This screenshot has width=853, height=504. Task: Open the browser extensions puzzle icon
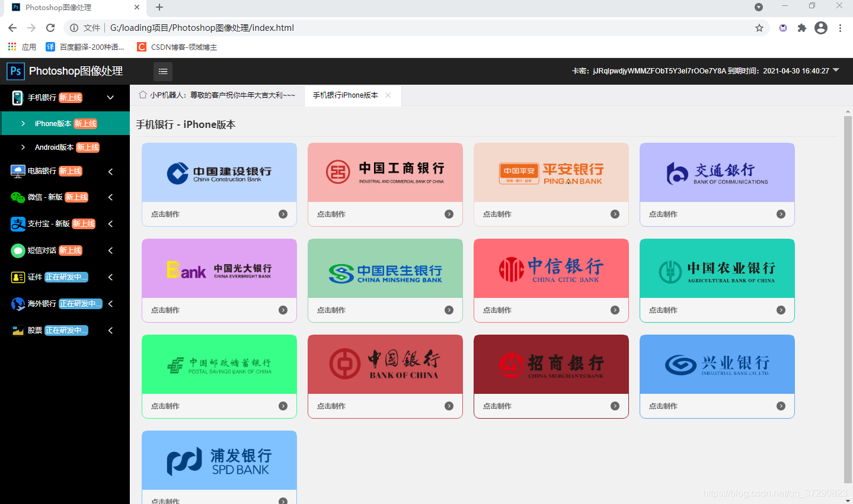coord(802,28)
